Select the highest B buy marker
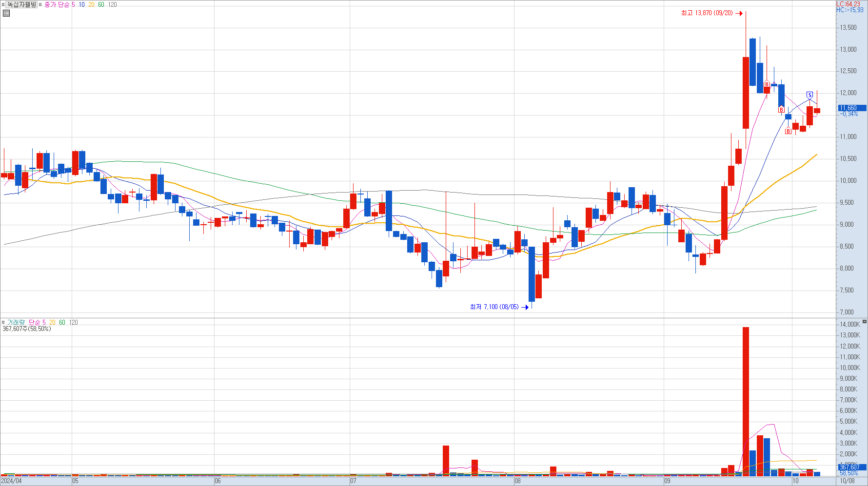The width and height of the screenshot is (868, 486). (x=767, y=85)
